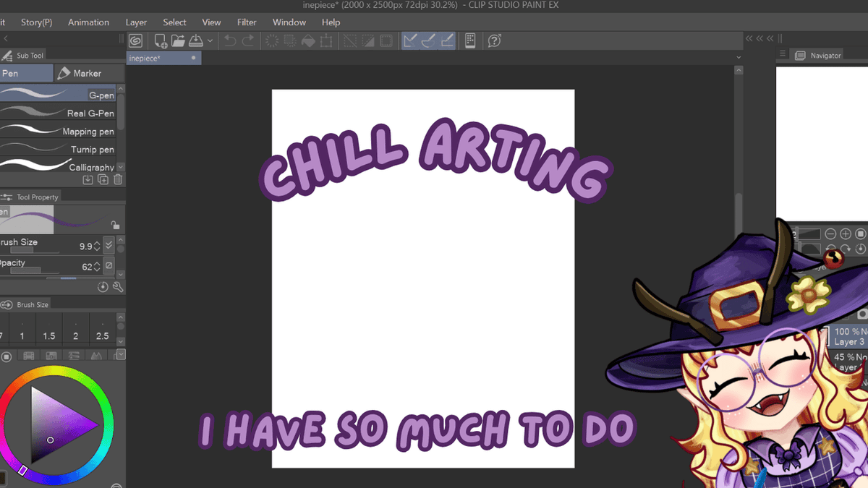The height and width of the screenshot is (488, 868).
Task: Select the G-pen sub tool
Action: pos(58,94)
